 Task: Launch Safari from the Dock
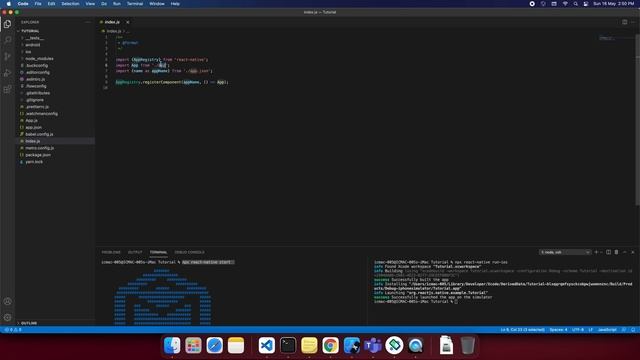point(214,346)
